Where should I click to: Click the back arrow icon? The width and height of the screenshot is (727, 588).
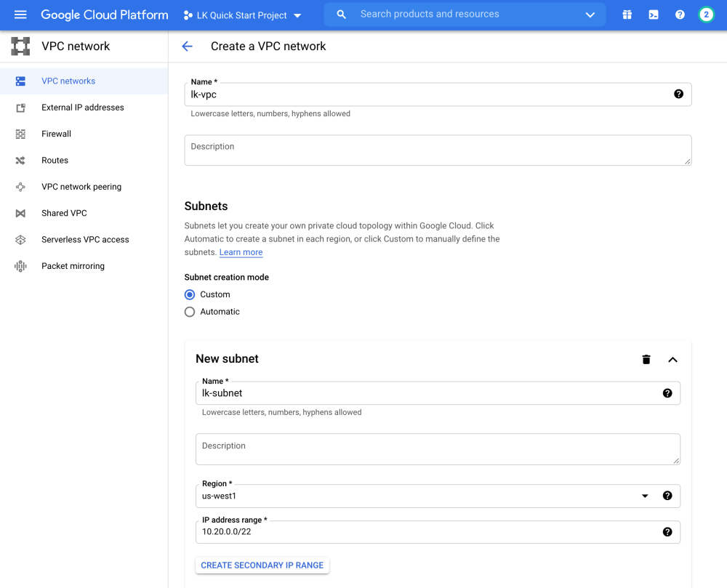187,47
